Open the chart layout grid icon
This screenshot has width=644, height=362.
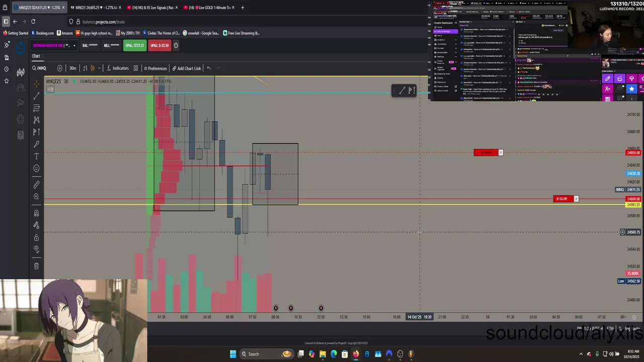(136, 68)
